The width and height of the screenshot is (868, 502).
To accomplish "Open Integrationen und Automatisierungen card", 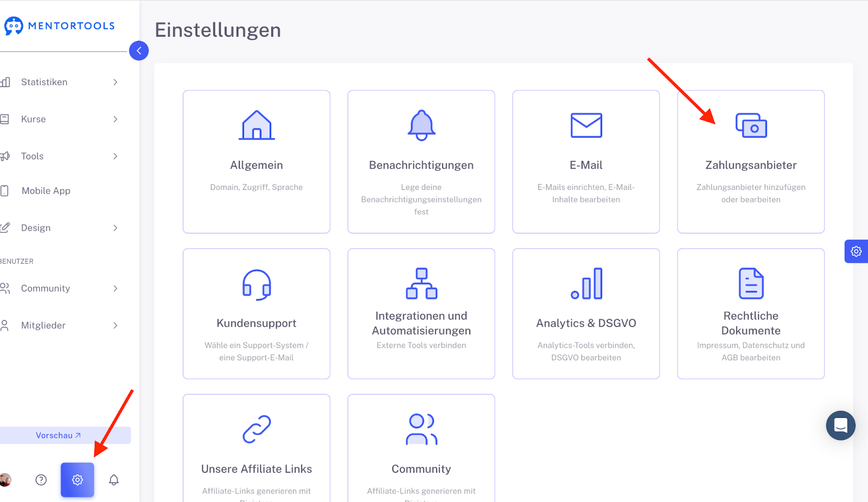I will pyautogui.click(x=422, y=314).
